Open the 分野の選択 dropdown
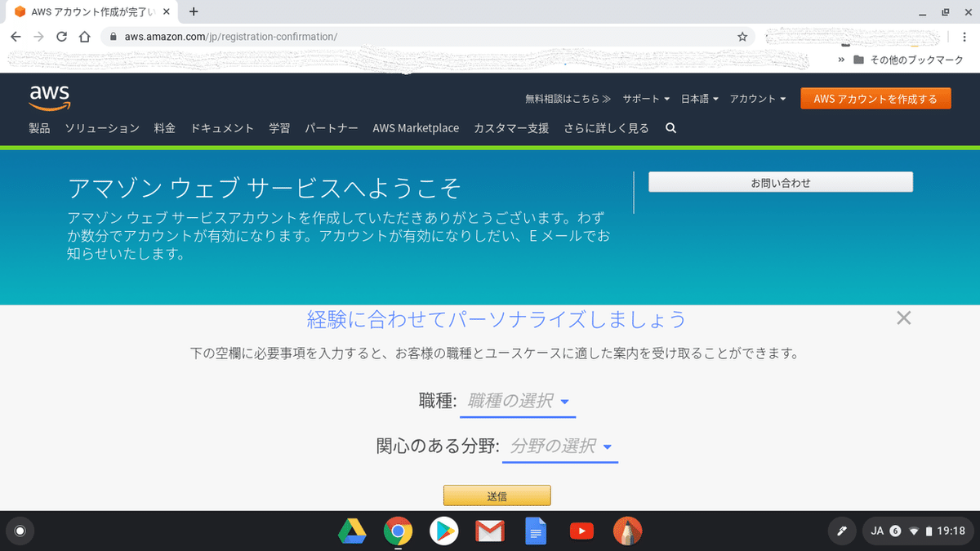Image resolution: width=980 pixels, height=551 pixels. pyautogui.click(x=559, y=446)
